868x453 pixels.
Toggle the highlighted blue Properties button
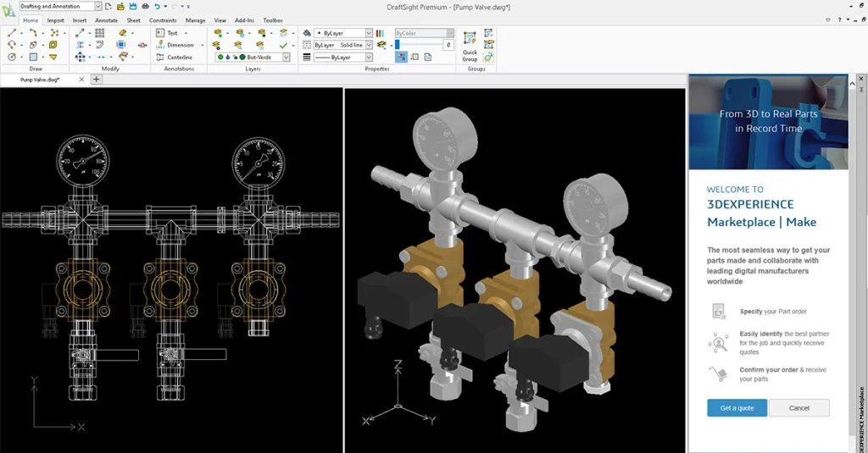pyautogui.click(x=400, y=58)
